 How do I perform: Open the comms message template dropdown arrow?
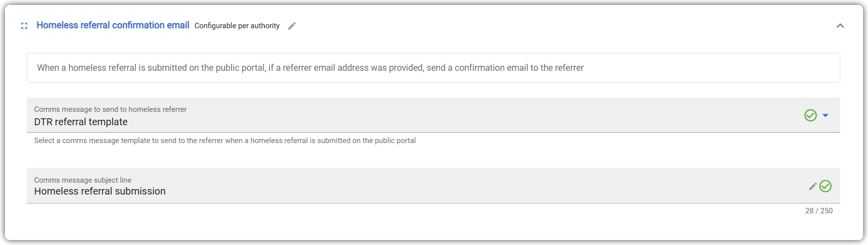pos(825,115)
